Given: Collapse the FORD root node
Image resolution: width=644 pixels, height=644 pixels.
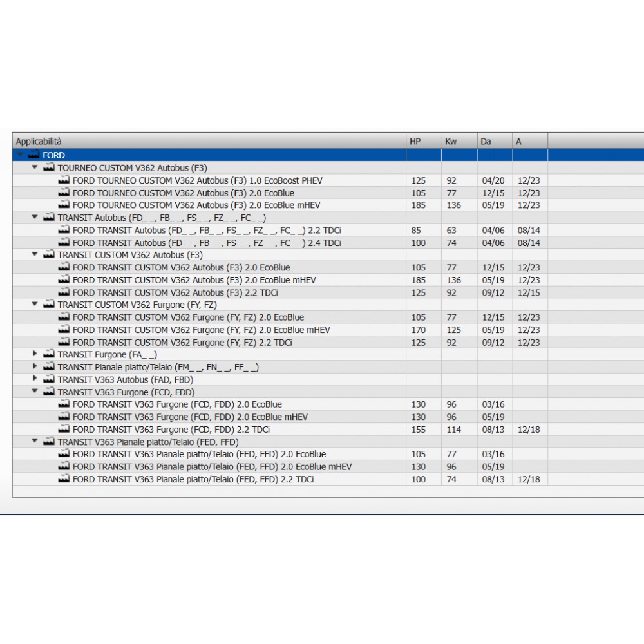Looking at the screenshot, I should [x=20, y=155].
